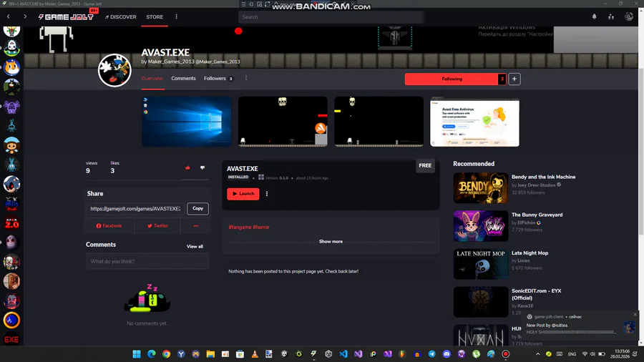Open the Windows Start menu
The width and height of the screenshot is (644, 362).
(137, 354)
